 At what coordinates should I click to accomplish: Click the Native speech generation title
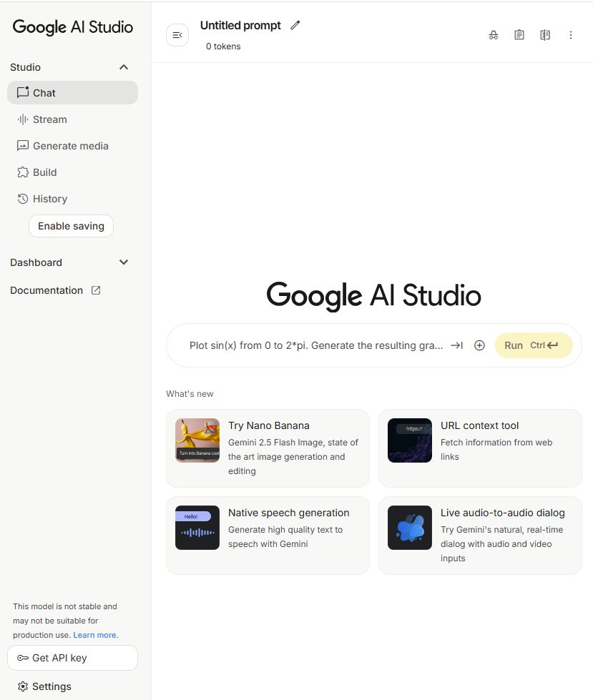pos(289,513)
